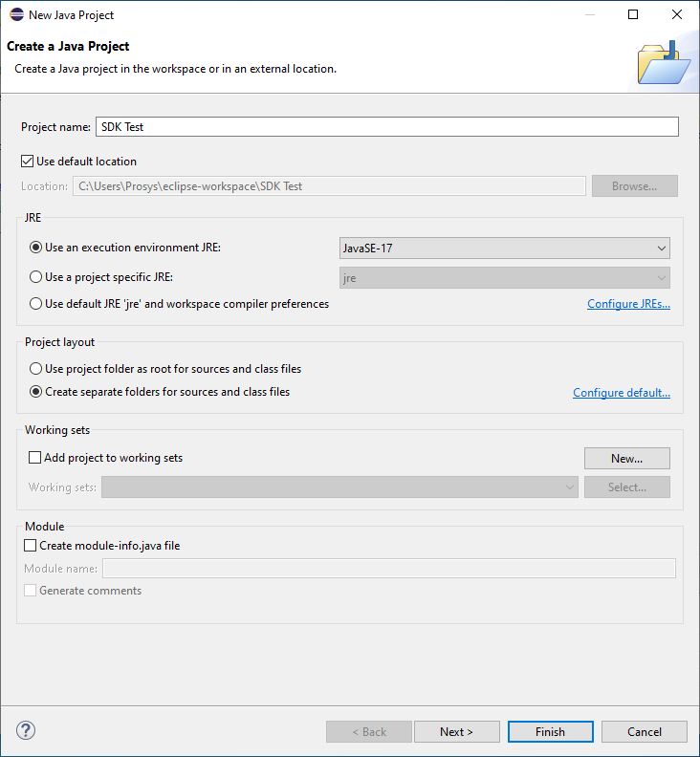Choose Use default JRE 'jre' radio option
The image size is (700, 757).
pos(36,304)
